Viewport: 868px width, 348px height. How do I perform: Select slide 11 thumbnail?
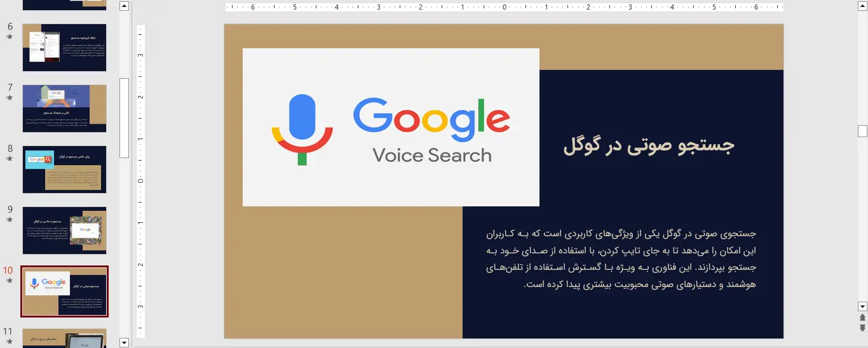coord(64,338)
